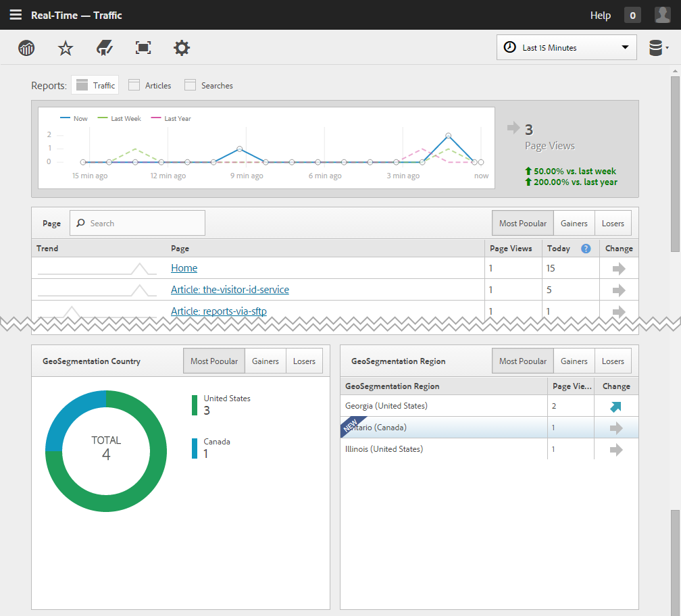Image resolution: width=681 pixels, height=616 pixels.
Task: Open the hamburger navigation menu
Action: (16, 15)
